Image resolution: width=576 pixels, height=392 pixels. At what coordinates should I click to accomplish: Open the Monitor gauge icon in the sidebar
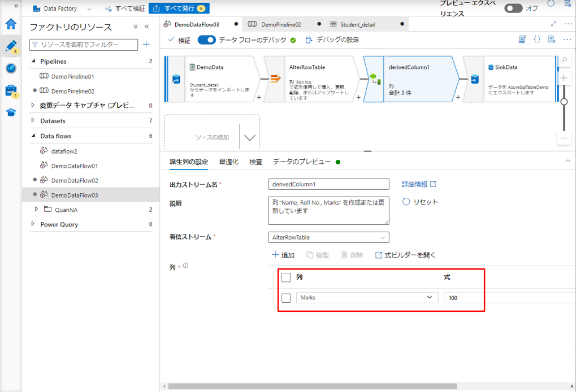click(x=11, y=68)
